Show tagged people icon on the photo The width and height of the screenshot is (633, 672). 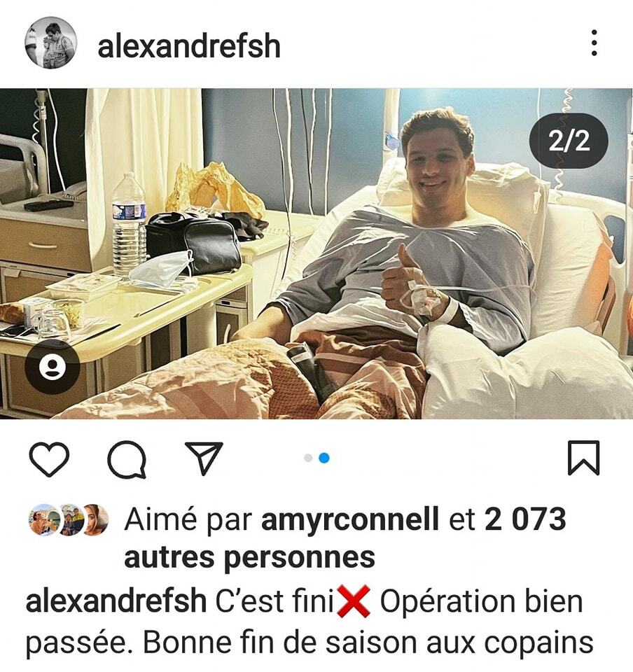pos(53,367)
